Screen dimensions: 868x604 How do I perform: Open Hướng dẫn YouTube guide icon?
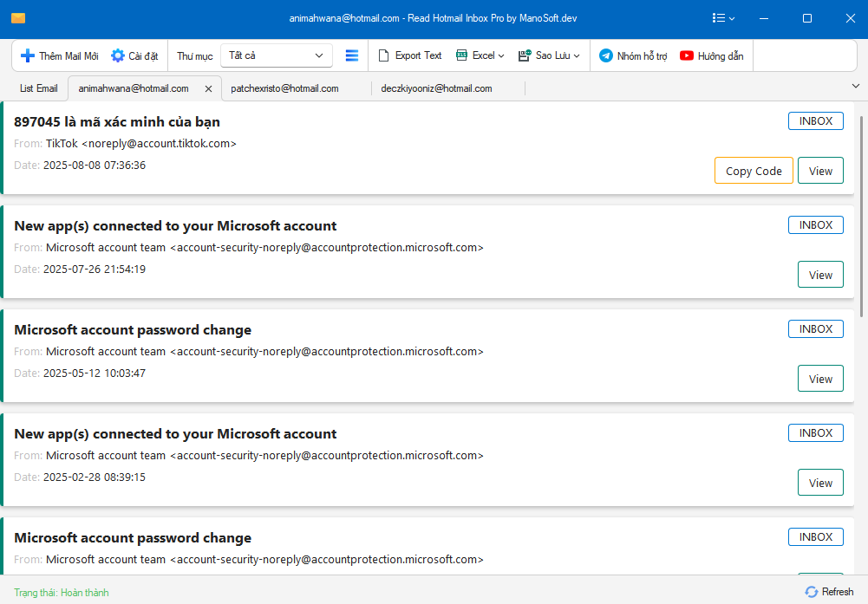[687, 55]
